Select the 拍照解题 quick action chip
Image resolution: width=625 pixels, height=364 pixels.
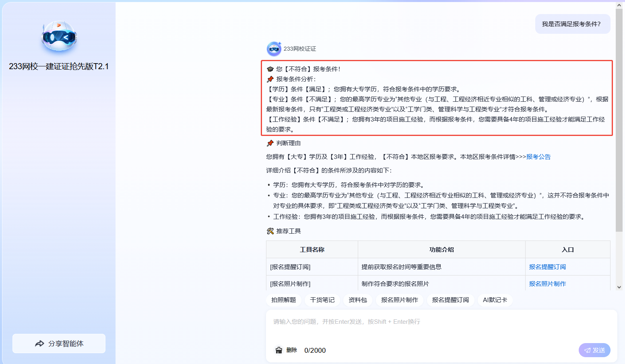click(x=283, y=300)
